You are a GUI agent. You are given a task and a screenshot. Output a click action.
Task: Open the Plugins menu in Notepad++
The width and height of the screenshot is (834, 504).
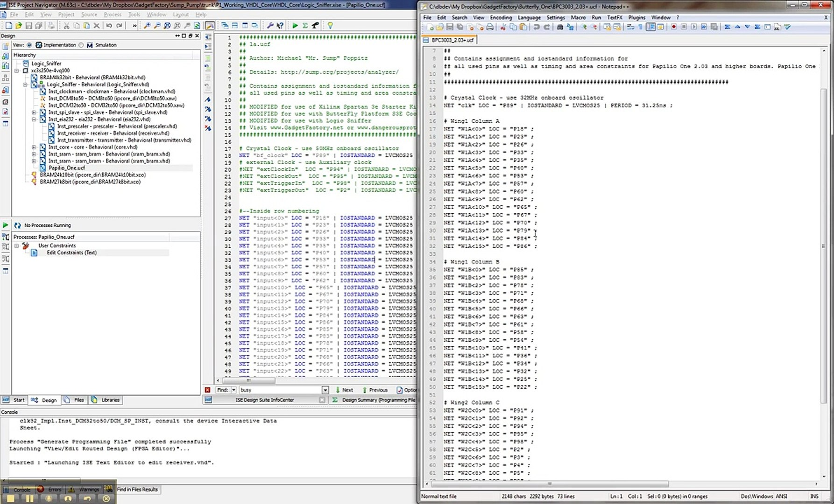(636, 17)
